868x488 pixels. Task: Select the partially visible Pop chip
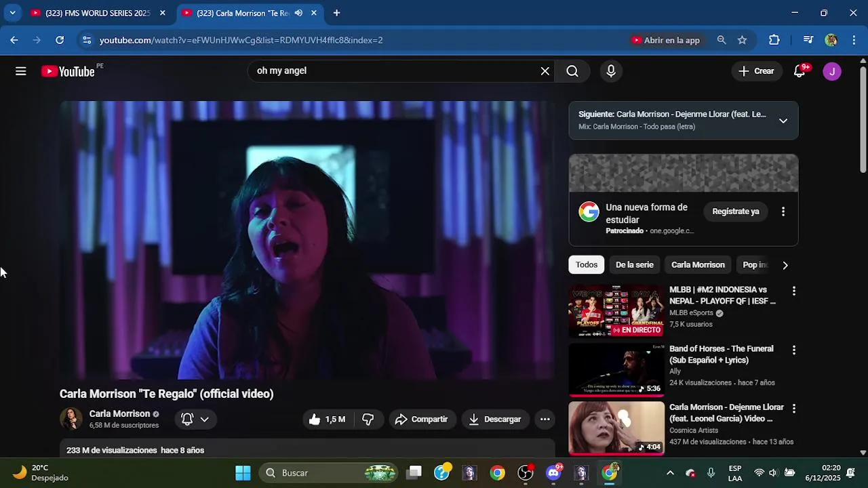pyautogui.click(x=754, y=265)
